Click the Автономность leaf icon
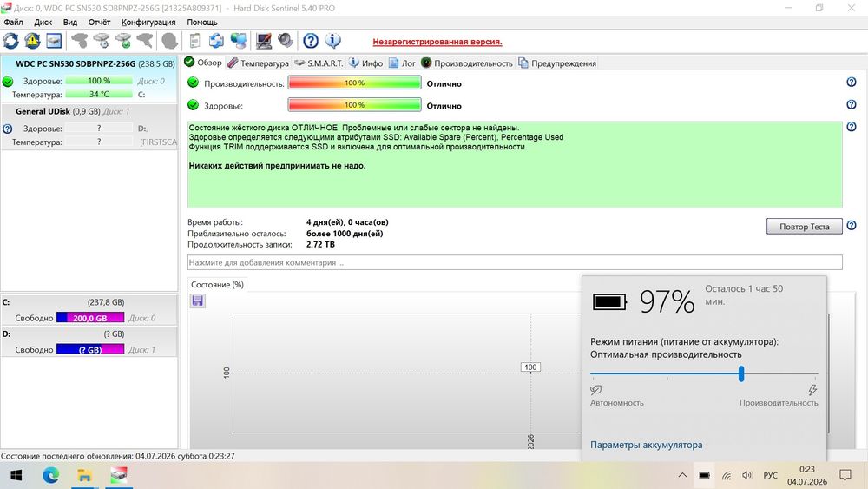 [x=596, y=390]
